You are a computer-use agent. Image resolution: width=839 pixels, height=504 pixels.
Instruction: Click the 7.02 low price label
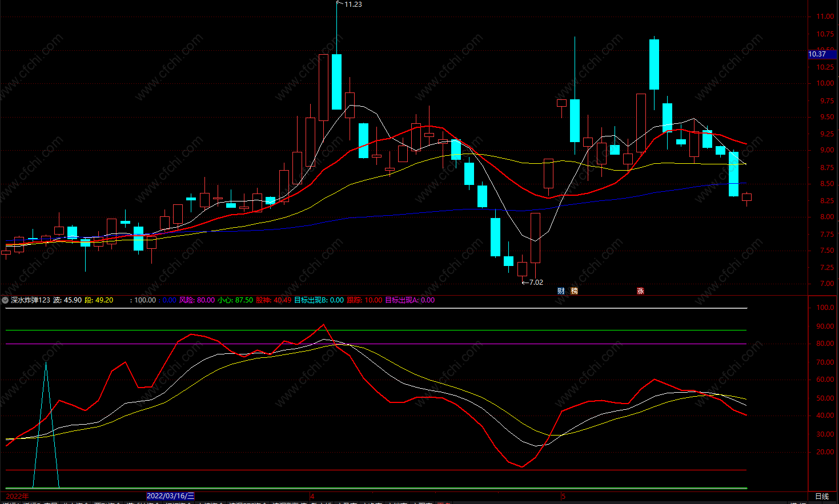pos(536,283)
